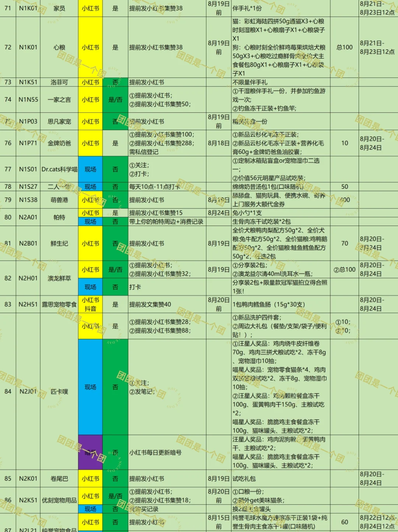Screen dimensions: 398x532
Task: Click the 小红书抖音 cell for 露思宠物零食
Action: click(x=90, y=304)
